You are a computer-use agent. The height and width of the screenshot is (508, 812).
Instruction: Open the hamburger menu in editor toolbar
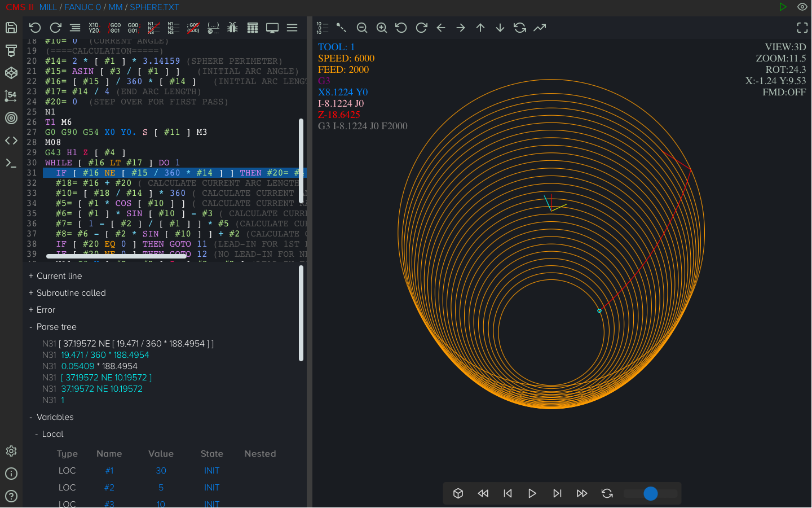(292, 28)
